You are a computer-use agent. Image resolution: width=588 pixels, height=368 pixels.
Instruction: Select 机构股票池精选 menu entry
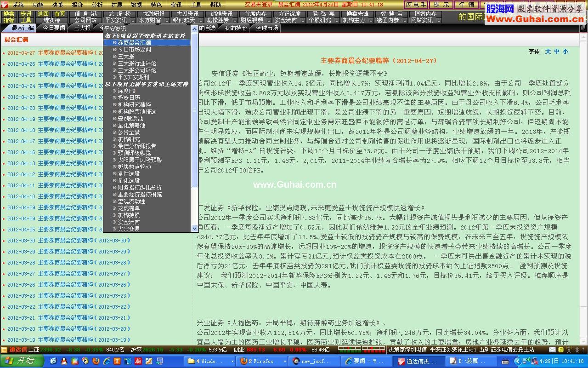147,111
